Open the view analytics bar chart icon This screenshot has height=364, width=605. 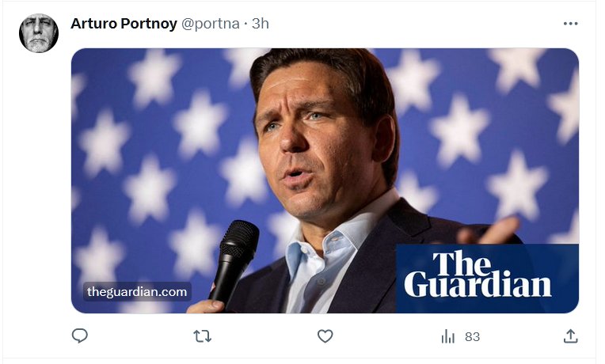point(448,336)
